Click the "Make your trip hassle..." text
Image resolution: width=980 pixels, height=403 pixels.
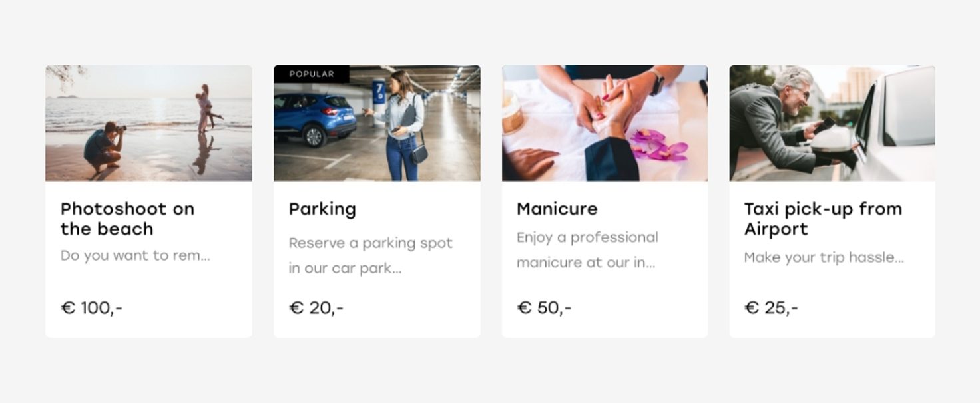point(824,257)
